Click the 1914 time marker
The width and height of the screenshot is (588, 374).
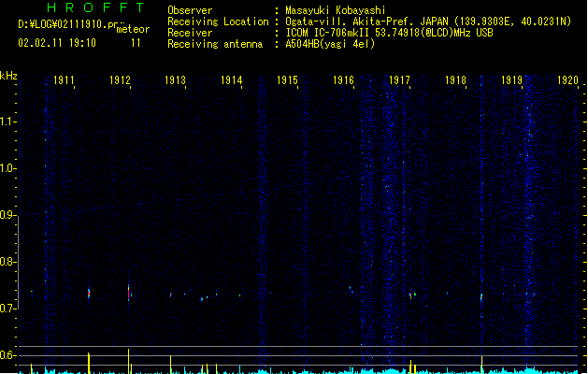(x=232, y=80)
